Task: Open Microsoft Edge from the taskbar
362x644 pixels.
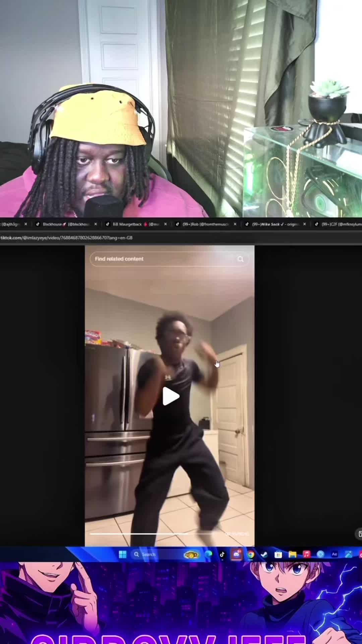Action: (x=208, y=554)
